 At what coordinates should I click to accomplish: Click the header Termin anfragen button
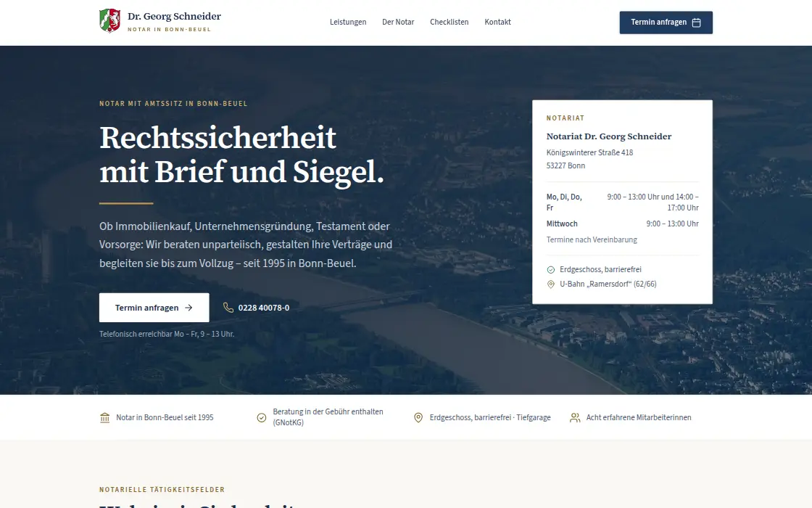pyautogui.click(x=666, y=22)
